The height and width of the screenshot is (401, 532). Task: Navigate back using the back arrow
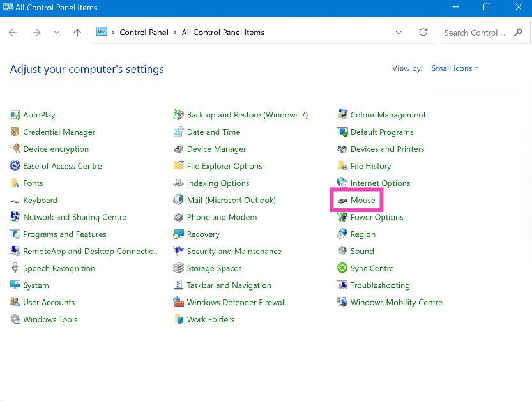pos(13,33)
